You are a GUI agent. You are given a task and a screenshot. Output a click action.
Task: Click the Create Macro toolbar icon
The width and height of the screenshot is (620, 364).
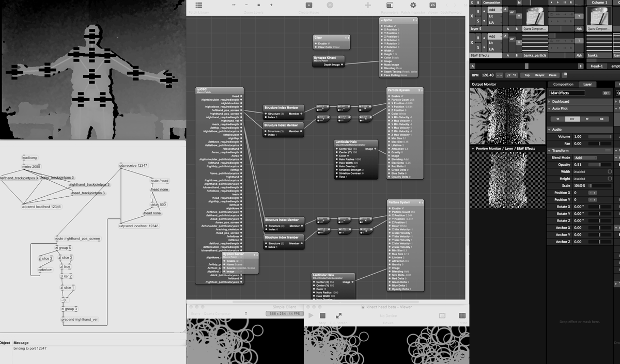click(x=309, y=5)
